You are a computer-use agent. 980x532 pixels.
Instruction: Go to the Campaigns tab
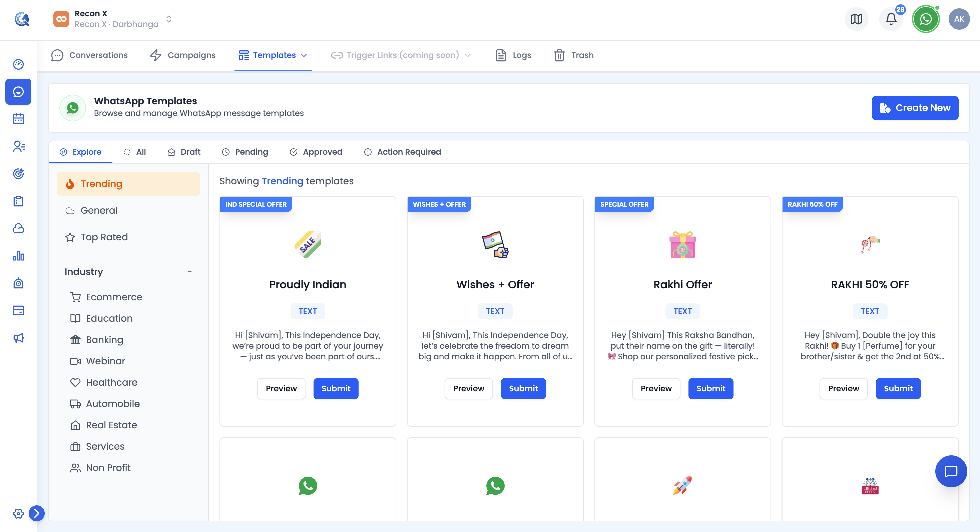tap(183, 55)
